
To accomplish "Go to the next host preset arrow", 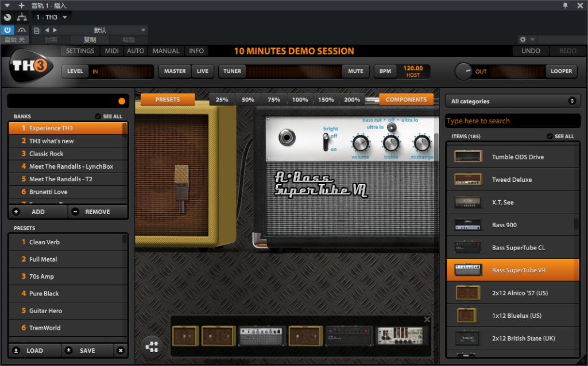I will coord(55,30).
